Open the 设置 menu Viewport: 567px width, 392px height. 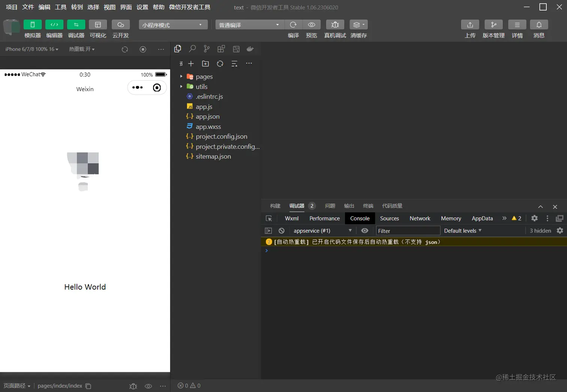click(x=142, y=7)
